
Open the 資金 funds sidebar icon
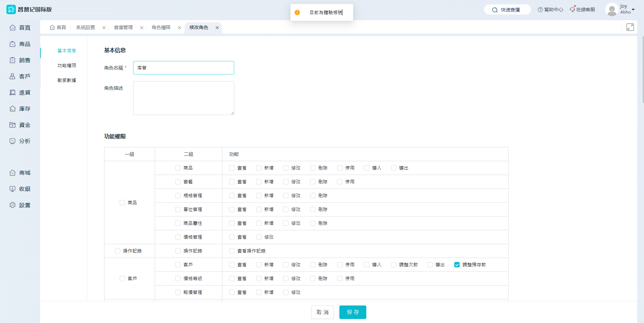point(12,125)
